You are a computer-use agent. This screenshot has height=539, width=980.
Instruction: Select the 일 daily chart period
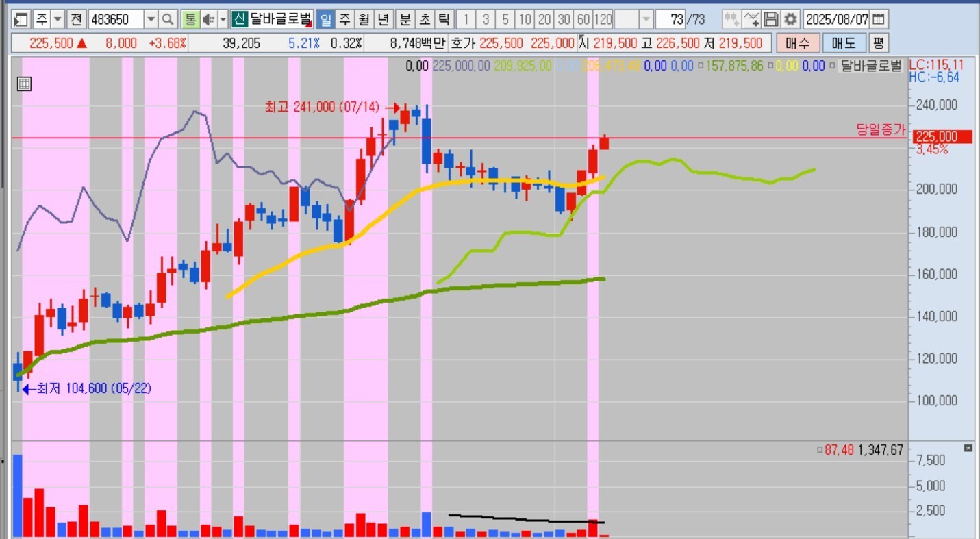pyautogui.click(x=326, y=18)
